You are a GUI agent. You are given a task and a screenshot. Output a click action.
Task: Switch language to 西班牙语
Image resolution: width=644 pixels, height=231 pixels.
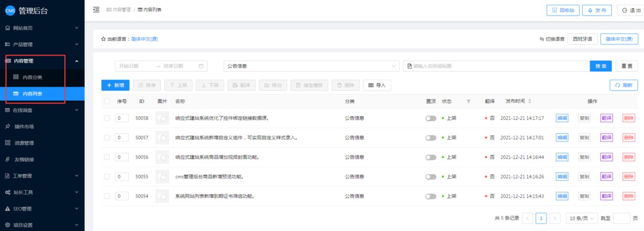pos(582,39)
